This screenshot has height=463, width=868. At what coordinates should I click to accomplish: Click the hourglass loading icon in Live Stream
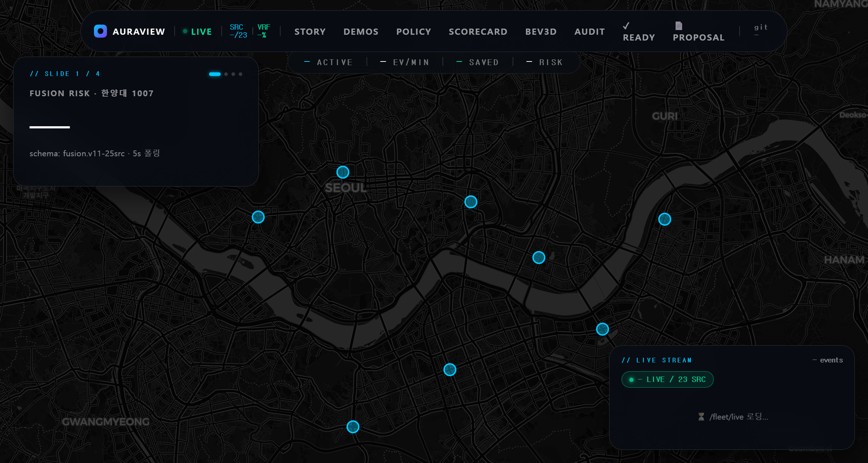point(701,417)
